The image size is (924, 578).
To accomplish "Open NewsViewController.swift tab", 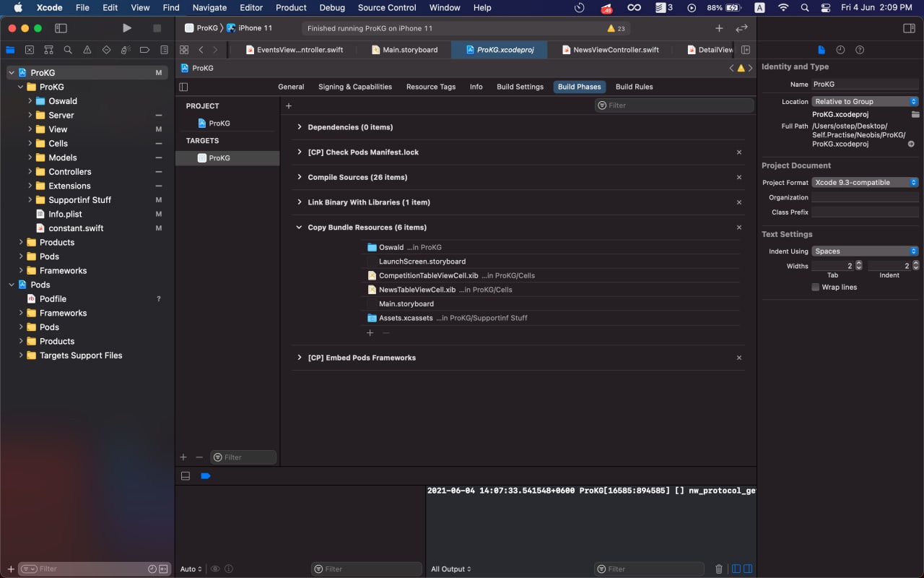I will click(610, 50).
